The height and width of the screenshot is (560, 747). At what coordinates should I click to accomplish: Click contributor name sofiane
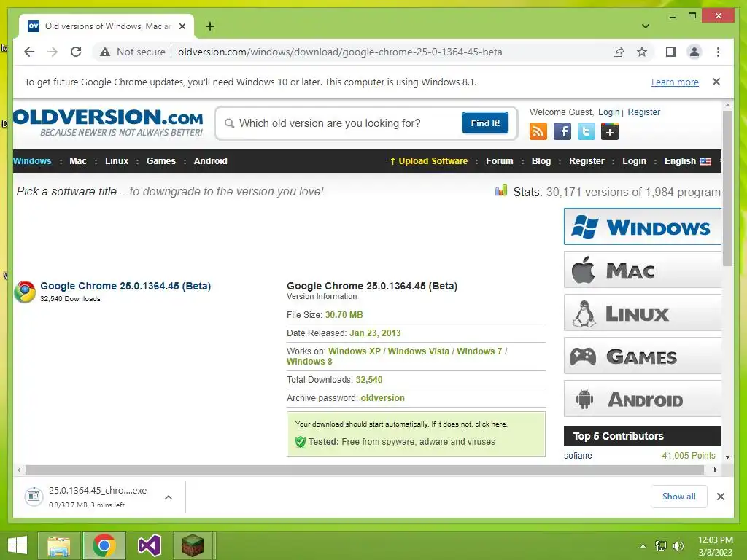point(578,455)
